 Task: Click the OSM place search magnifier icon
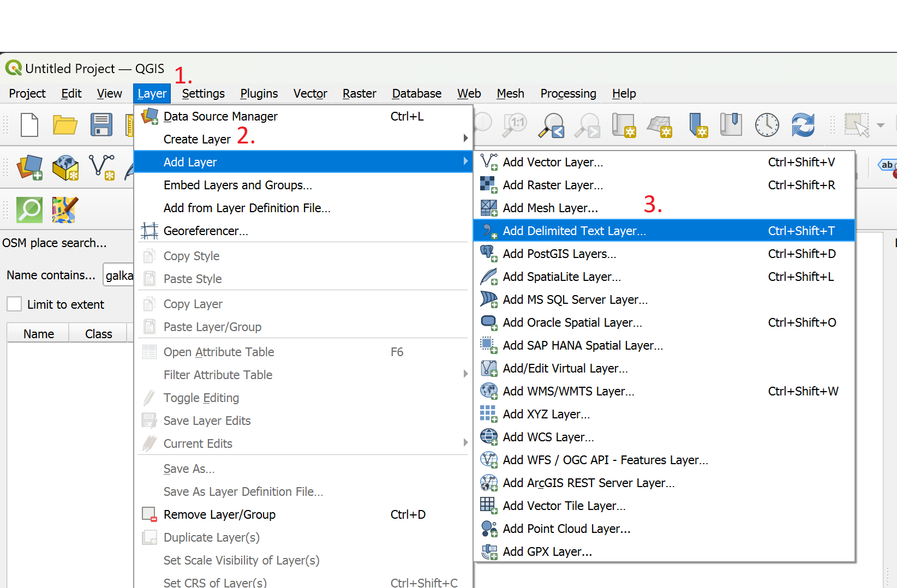29,210
